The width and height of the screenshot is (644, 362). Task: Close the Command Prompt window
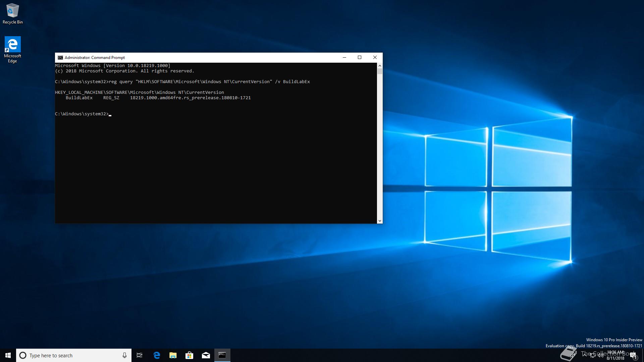[x=375, y=57]
